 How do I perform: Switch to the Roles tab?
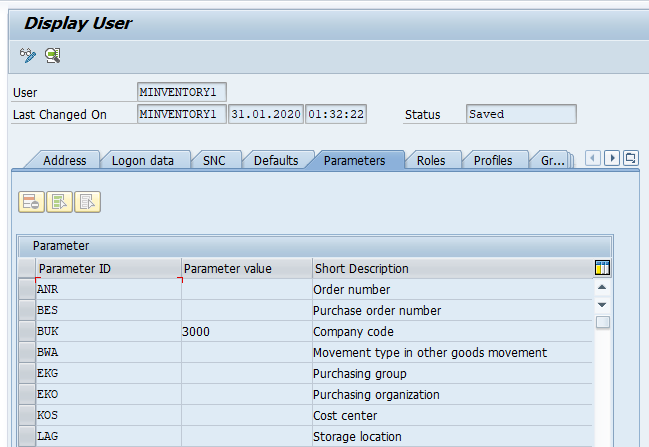coord(431,160)
